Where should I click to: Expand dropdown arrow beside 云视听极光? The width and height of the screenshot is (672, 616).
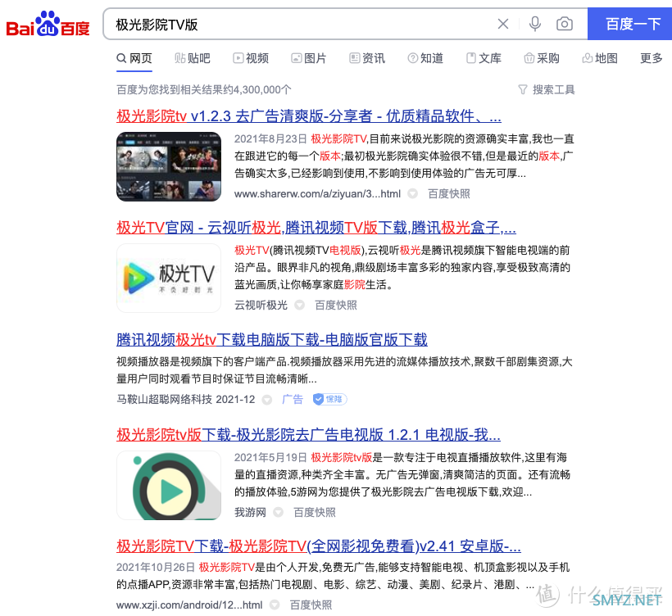(x=299, y=305)
